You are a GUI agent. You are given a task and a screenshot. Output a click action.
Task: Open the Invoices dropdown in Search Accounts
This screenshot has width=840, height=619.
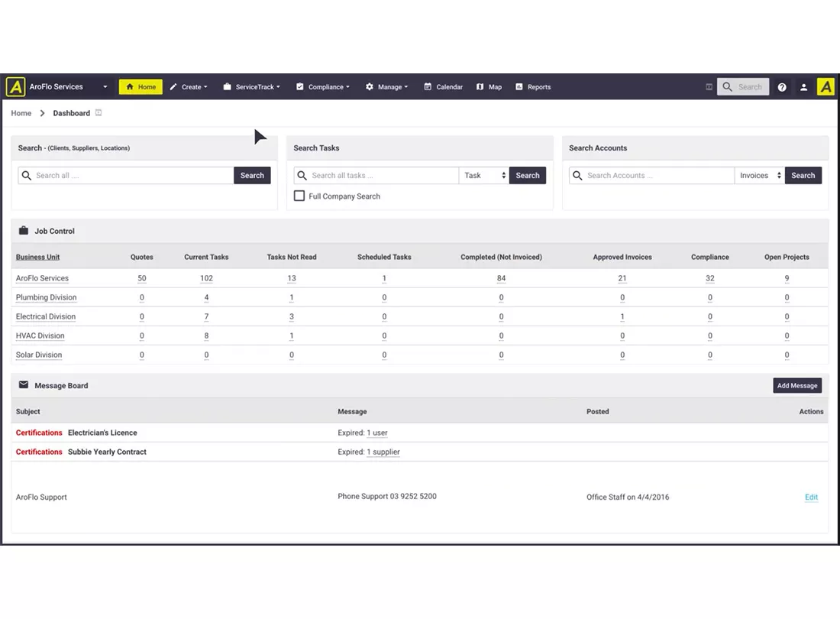tap(759, 175)
